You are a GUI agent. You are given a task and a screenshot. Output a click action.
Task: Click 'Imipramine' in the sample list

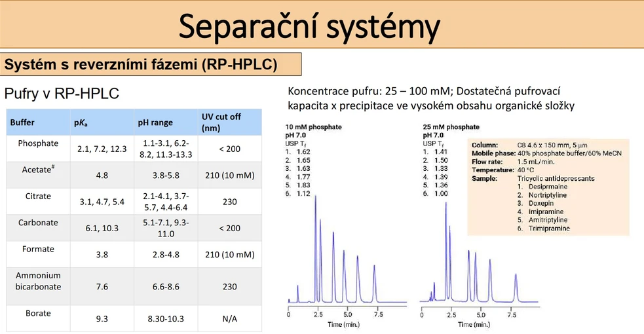click(x=546, y=212)
